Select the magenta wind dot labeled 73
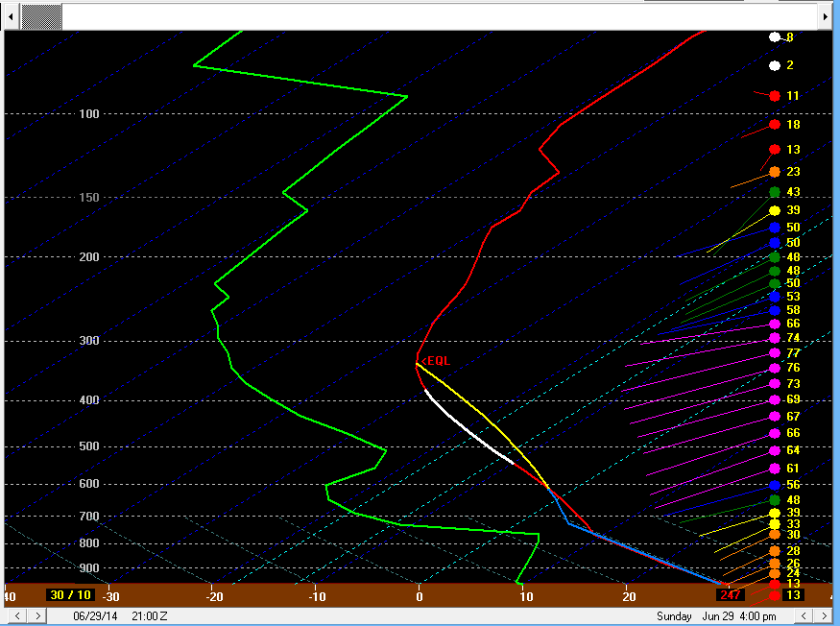840x626 pixels. pos(775,384)
